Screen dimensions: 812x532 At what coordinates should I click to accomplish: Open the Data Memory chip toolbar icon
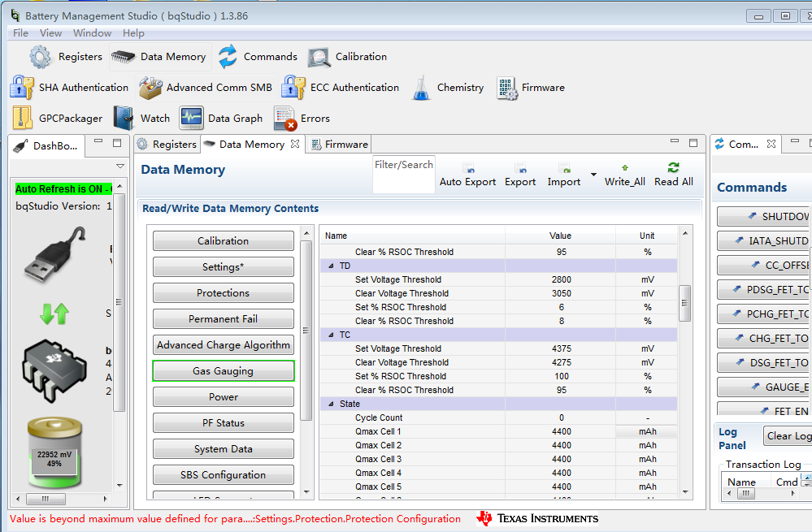point(124,57)
